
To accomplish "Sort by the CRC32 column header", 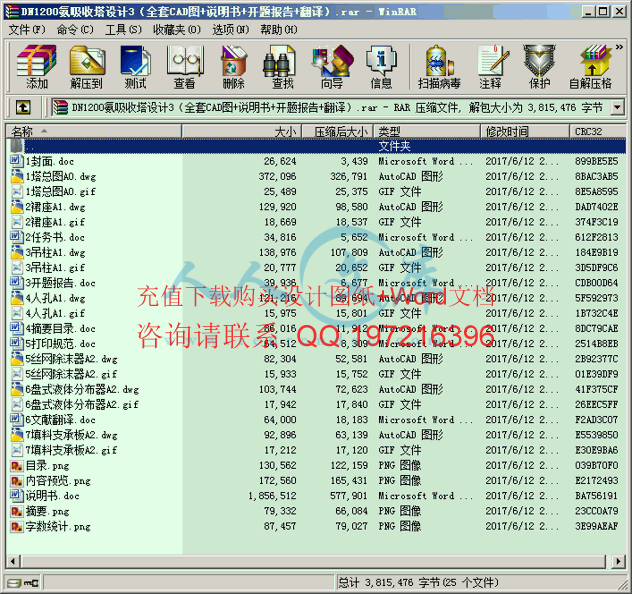I will (597, 131).
